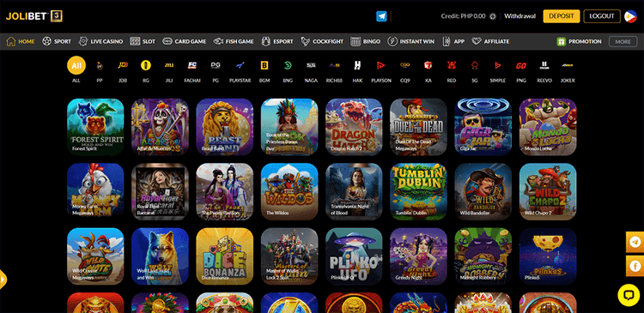Select the JDB provider icon
The height and width of the screenshot is (313, 644).
click(x=123, y=66)
